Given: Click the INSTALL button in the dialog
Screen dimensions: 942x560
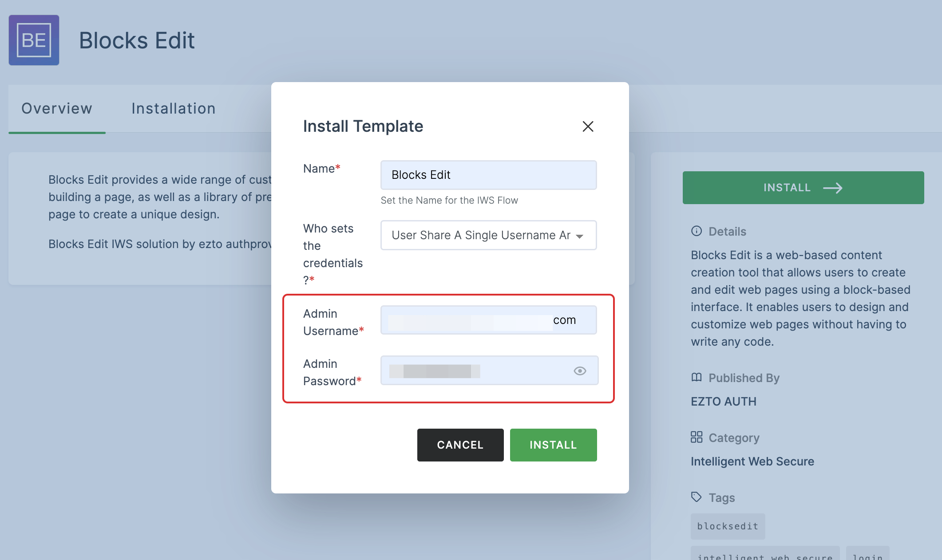Looking at the screenshot, I should (x=553, y=445).
